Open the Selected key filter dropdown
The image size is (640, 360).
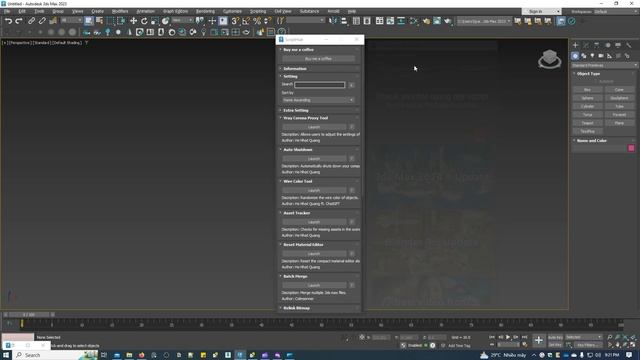pyautogui.click(x=584, y=337)
